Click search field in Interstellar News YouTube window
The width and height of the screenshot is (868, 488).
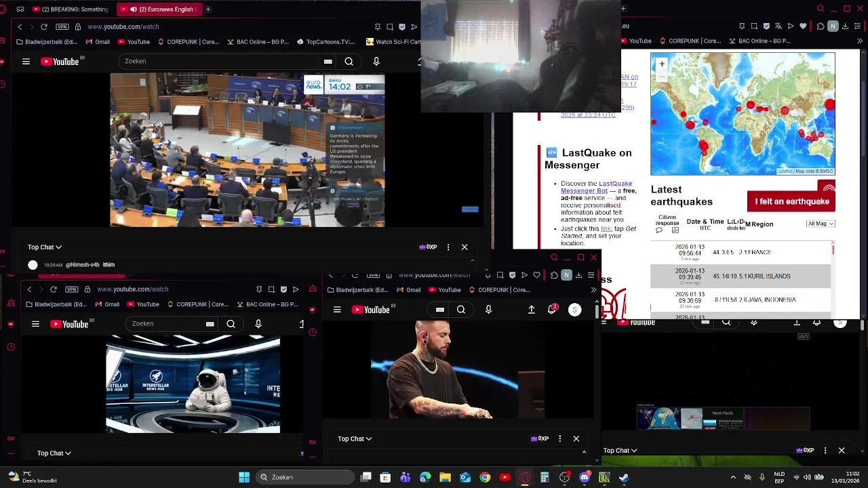pyautogui.click(x=167, y=324)
